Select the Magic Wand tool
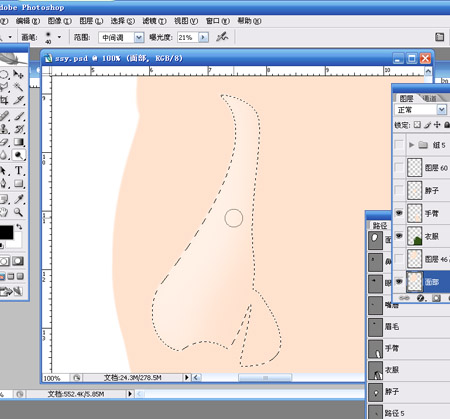450x419 pixels. coord(19,87)
